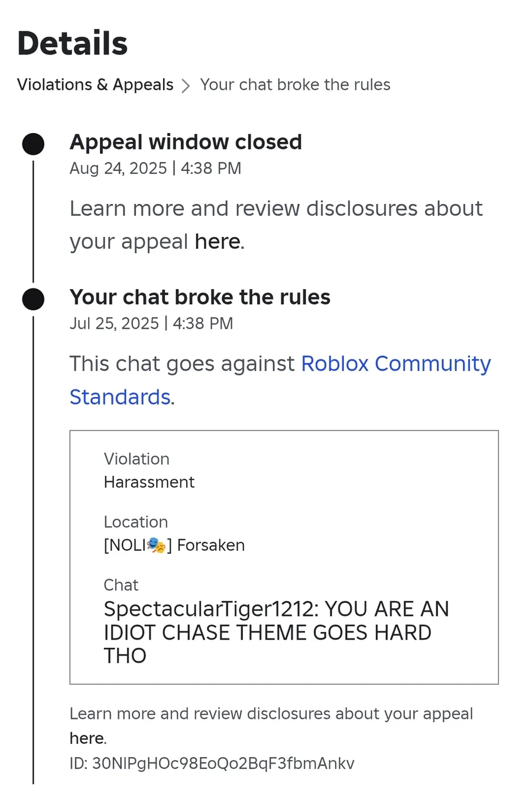The image size is (532, 798).
Task: Select the 'Your chat broke the rules' breadcrumb
Action: pos(295,85)
